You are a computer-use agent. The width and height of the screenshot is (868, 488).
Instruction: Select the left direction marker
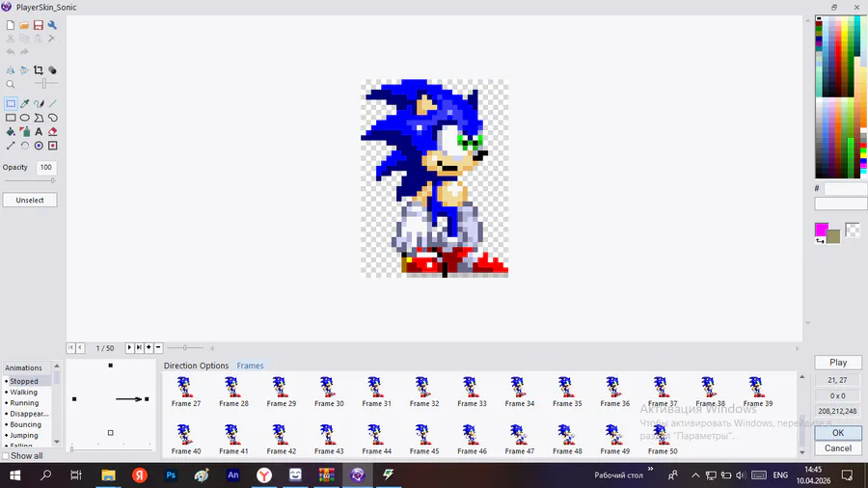(x=74, y=399)
